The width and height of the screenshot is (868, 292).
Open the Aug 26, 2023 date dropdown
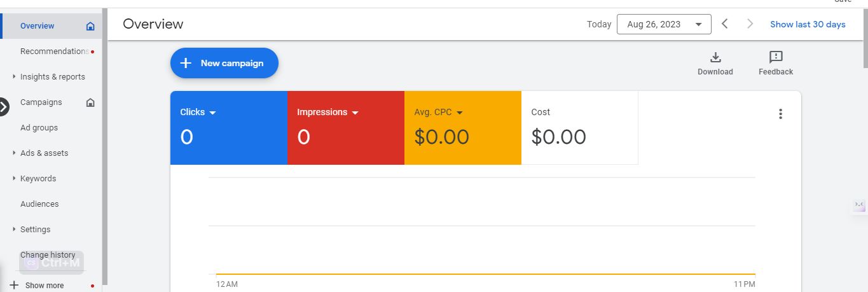(663, 24)
